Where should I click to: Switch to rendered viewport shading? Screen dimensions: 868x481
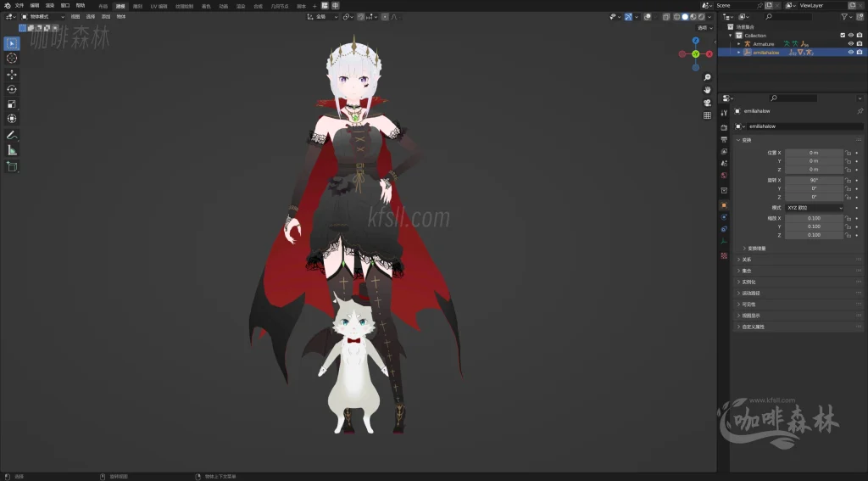pyautogui.click(x=701, y=17)
